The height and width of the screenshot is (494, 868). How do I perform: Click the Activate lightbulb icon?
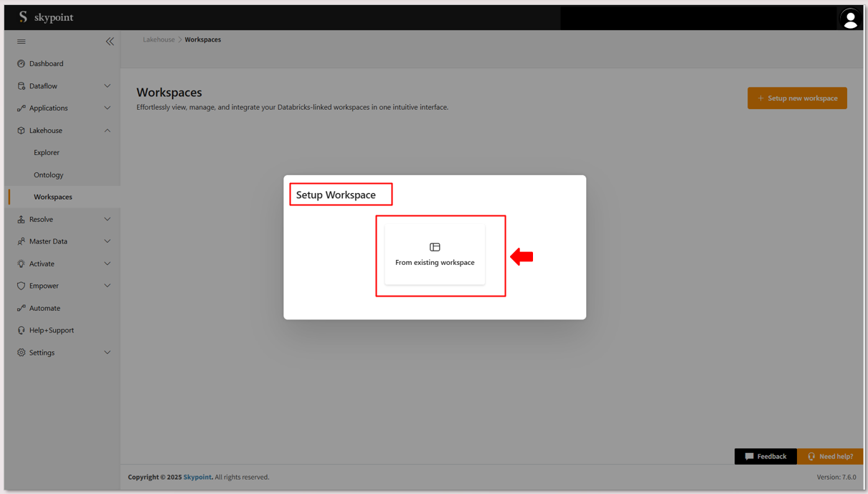click(x=21, y=264)
